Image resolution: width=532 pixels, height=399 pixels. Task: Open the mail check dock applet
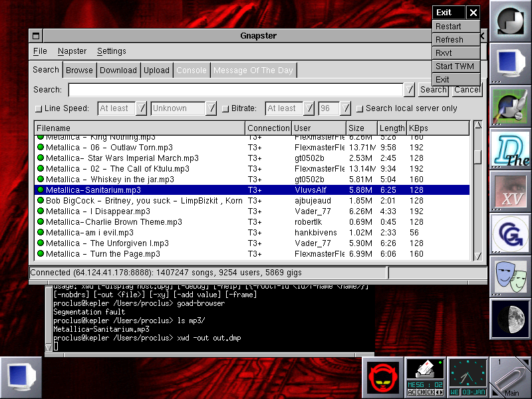tap(425, 377)
